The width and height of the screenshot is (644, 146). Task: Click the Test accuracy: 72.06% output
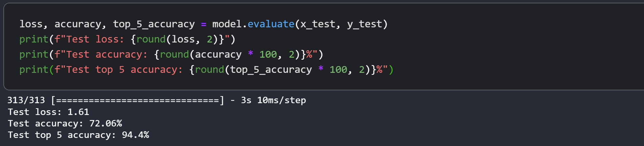[x=65, y=123]
